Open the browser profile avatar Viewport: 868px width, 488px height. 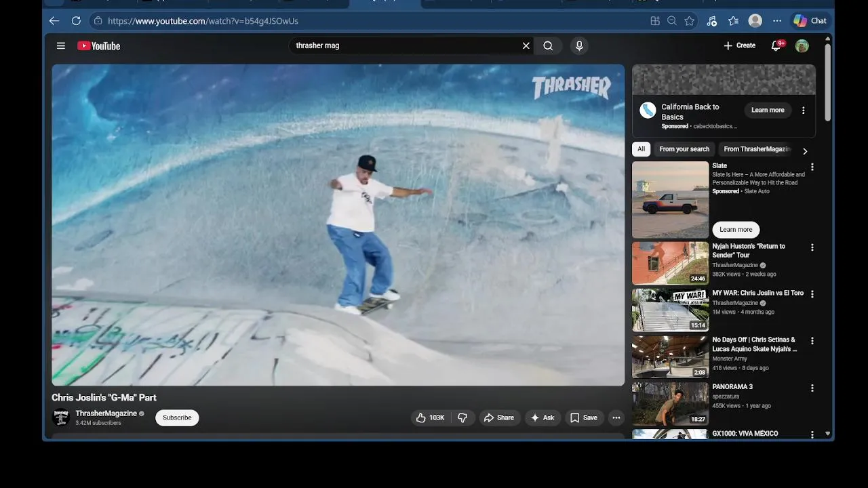click(755, 21)
